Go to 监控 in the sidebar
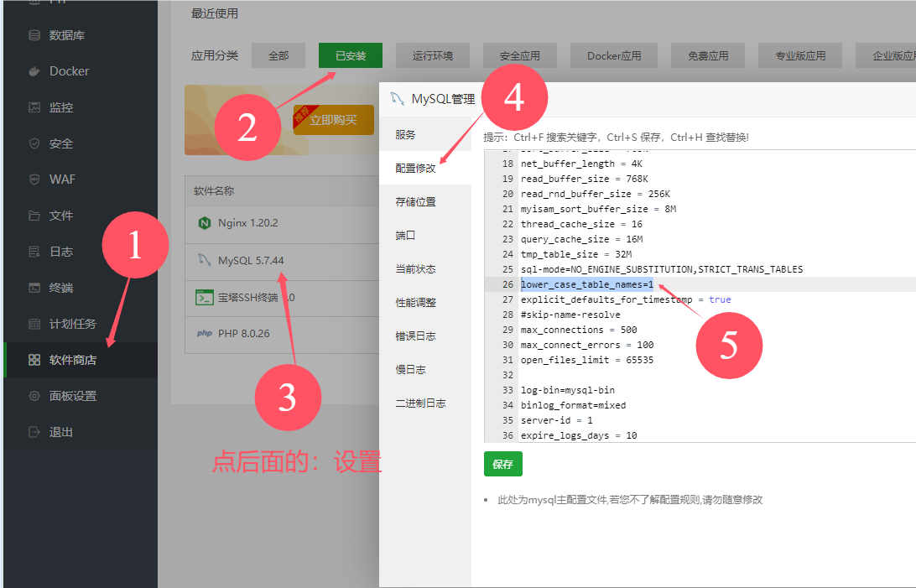 (x=60, y=107)
